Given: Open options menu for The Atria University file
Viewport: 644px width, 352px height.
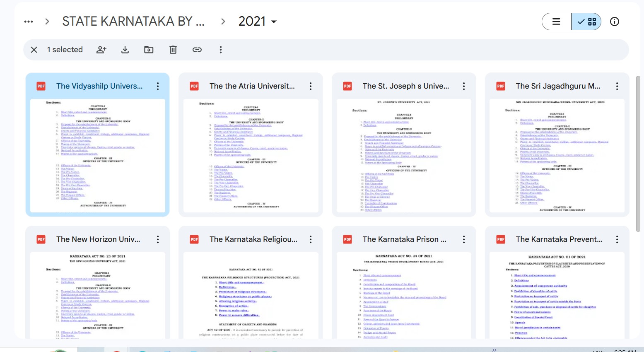Looking at the screenshot, I should [311, 86].
